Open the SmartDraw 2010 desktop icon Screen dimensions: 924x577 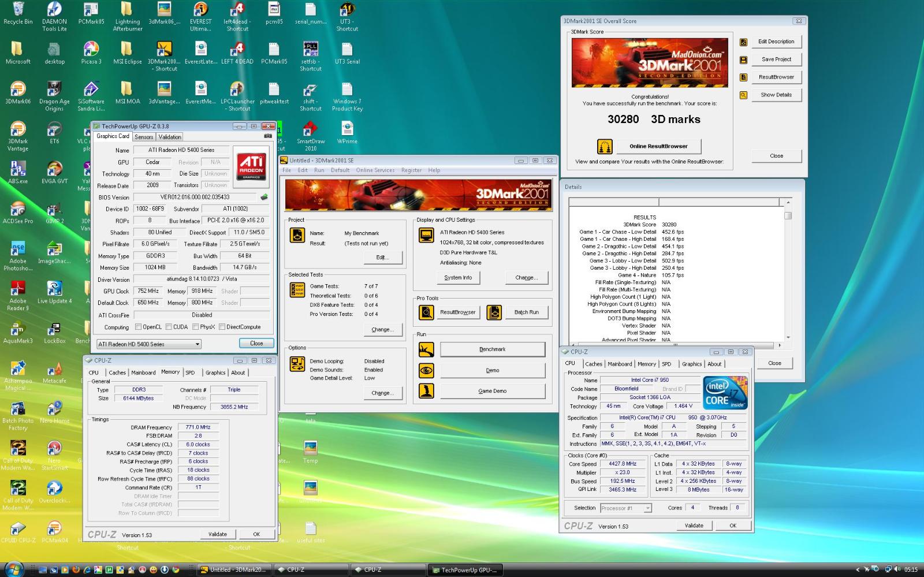tap(311, 136)
